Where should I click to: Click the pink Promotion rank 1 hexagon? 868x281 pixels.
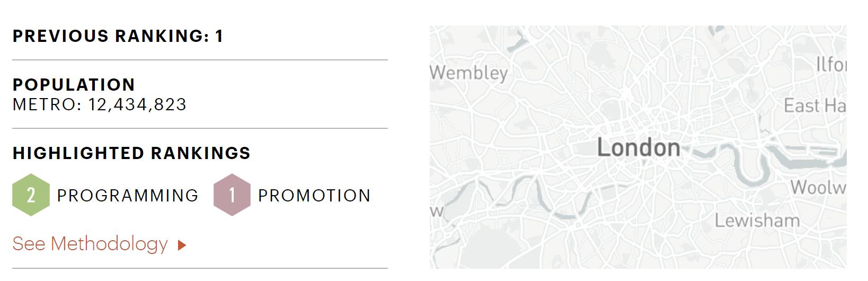pyautogui.click(x=232, y=195)
